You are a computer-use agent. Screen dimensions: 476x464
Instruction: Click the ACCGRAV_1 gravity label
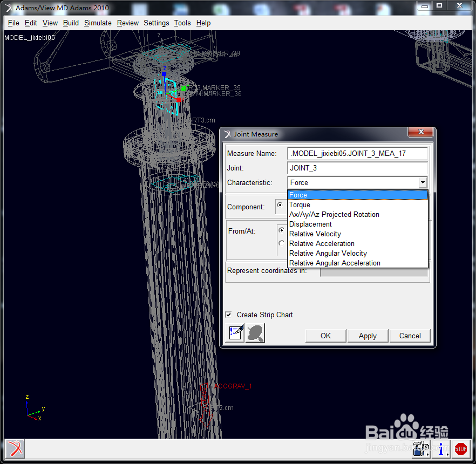(x=233, y=386)
